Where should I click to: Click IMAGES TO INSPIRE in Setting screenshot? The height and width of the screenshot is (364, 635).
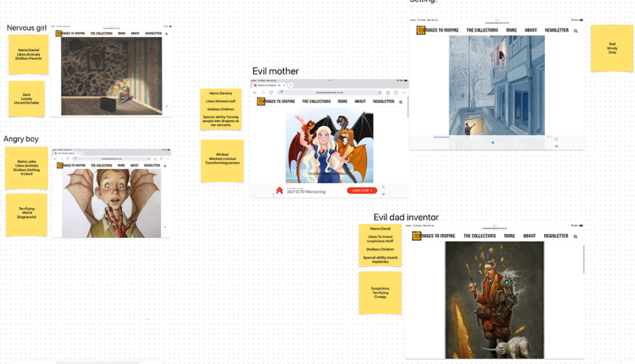[x=441, y=30]
